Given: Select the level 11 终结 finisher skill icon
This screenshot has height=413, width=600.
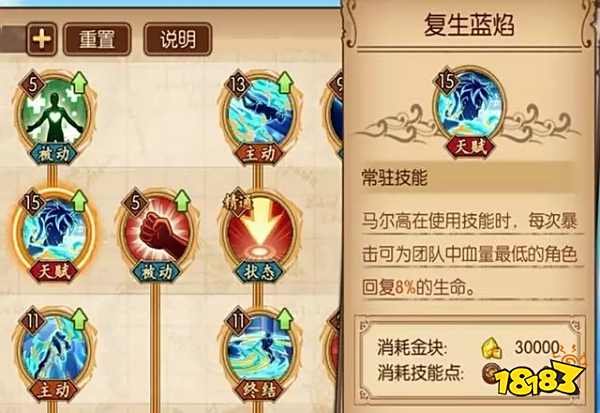Looking at the screenshot, I should pos(259,352).
